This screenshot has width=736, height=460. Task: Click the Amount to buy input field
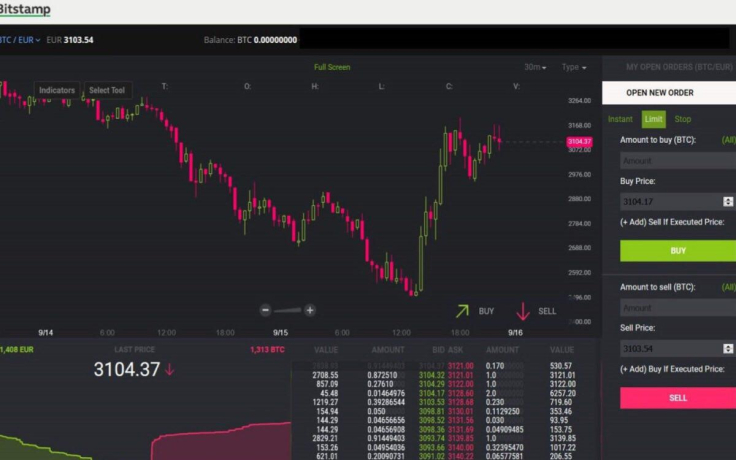pyautogui.click(x=678, y=161)
